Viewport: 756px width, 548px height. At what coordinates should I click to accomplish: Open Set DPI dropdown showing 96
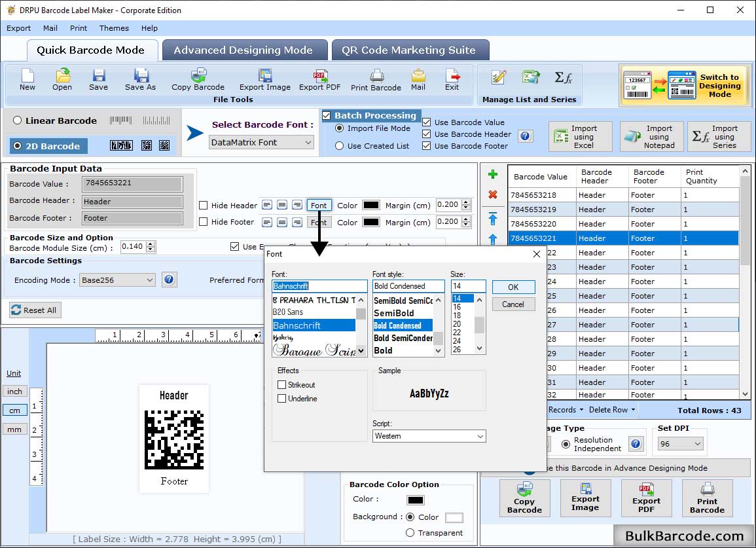coord(680,444)
